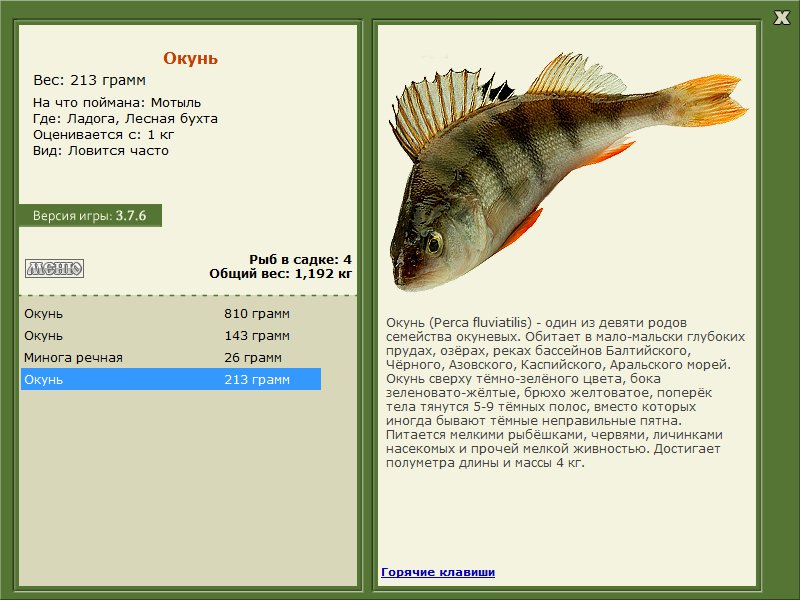The image size is (800, 600).
Task: Click the На что поймана: Мотыль line
Action: click(117, 103)
